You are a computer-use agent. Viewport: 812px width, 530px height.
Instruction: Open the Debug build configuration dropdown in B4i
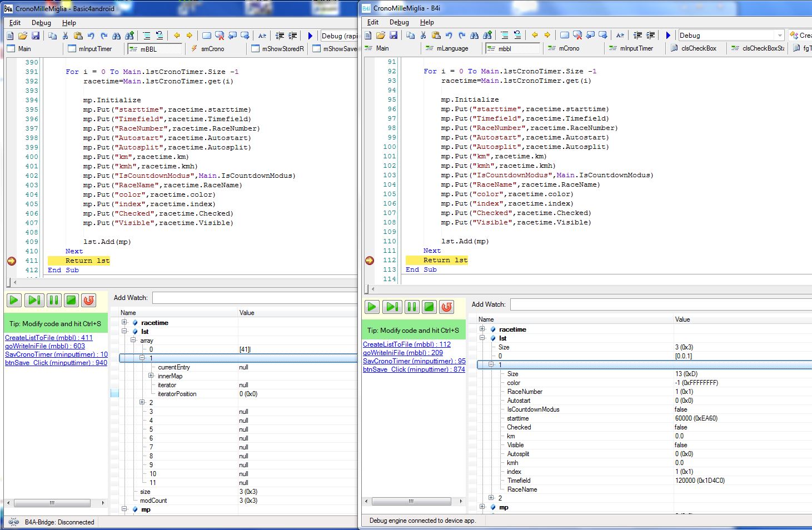pyautogui.click(x=779, y=35)
